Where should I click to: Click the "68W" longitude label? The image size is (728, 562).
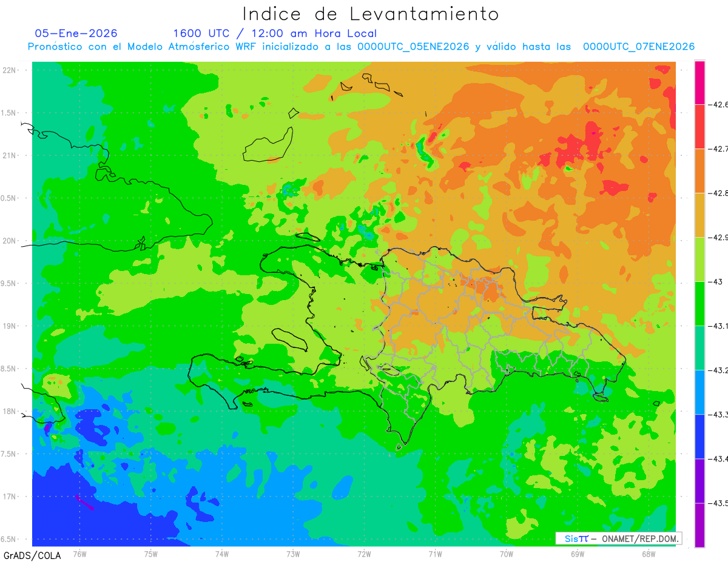point(648,554)
